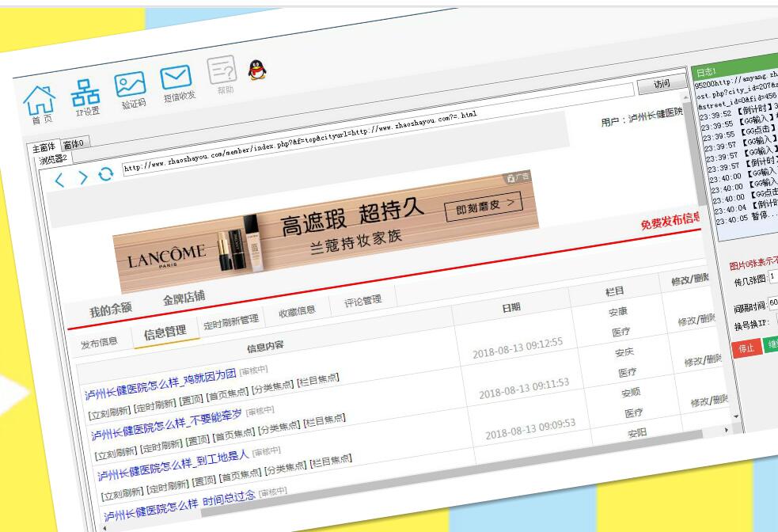Click the 安庆 category cell

point(624,351)
